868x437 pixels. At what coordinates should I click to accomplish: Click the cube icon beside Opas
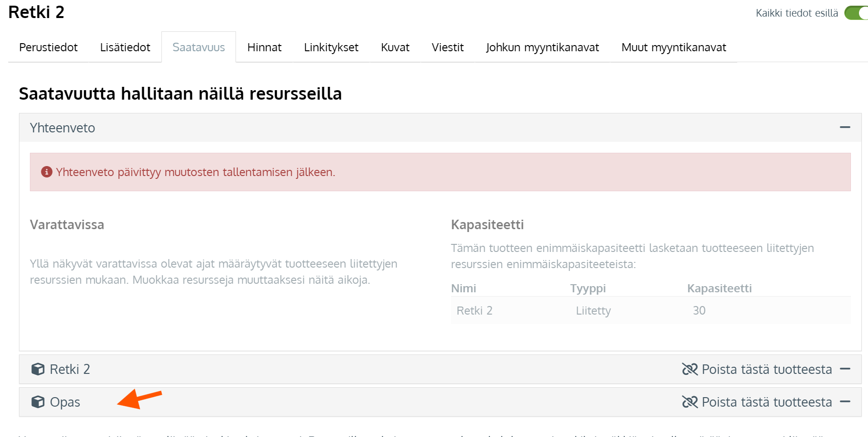tap(38, 402)
